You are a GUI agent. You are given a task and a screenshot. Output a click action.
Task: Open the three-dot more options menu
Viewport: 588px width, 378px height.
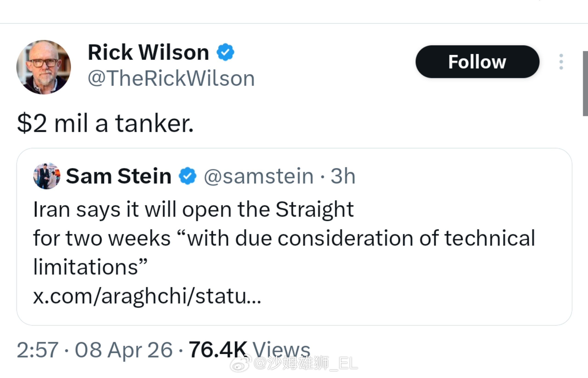click(561, 62)
